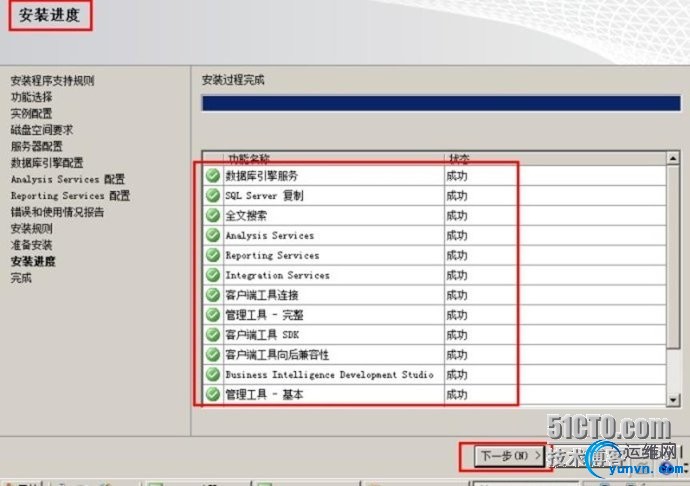
Task: Click Business Intelligence Development Studio feature name
Action: coord(330,375)
